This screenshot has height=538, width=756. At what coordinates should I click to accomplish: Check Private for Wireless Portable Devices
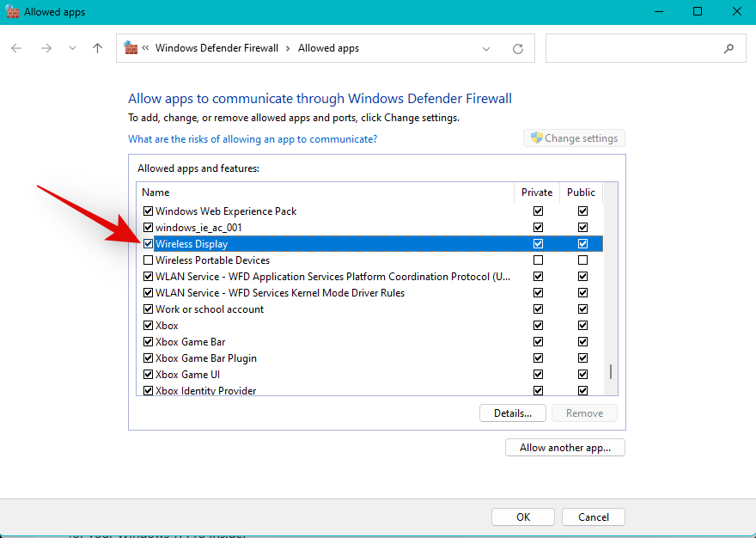point(538,260)
